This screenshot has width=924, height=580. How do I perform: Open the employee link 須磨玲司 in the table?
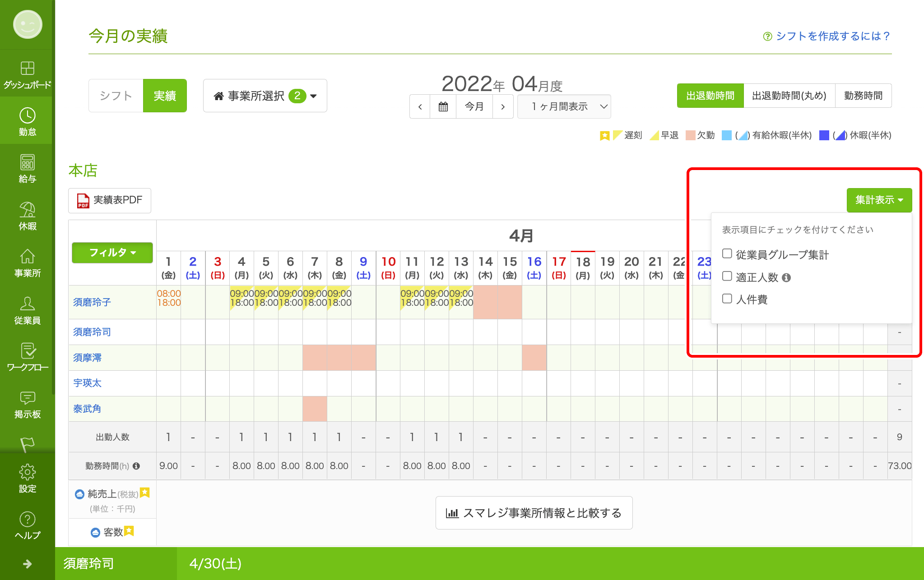coord(92,332)
